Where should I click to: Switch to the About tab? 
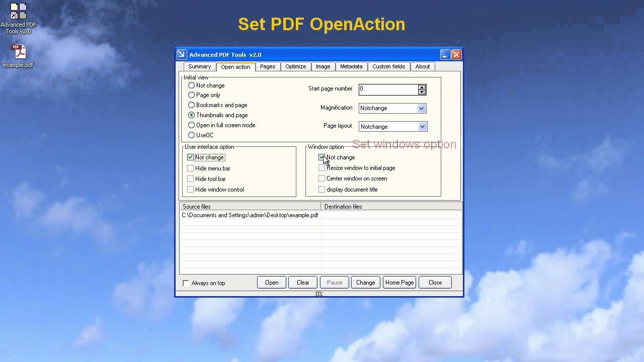pos(423,66)
